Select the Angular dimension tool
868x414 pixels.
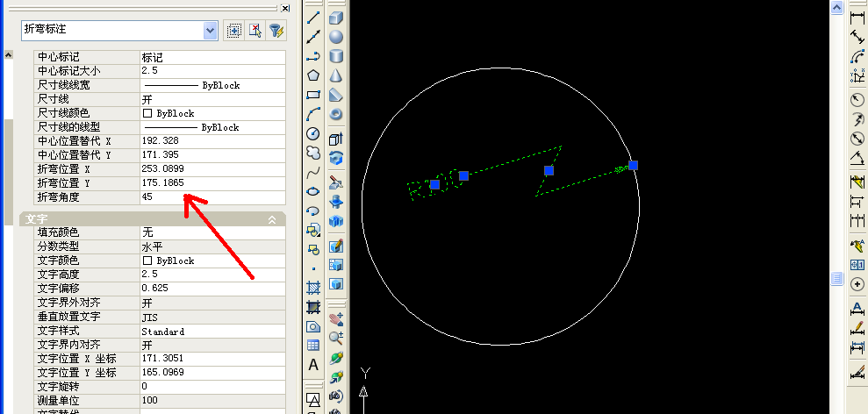(x=857, y=158)
